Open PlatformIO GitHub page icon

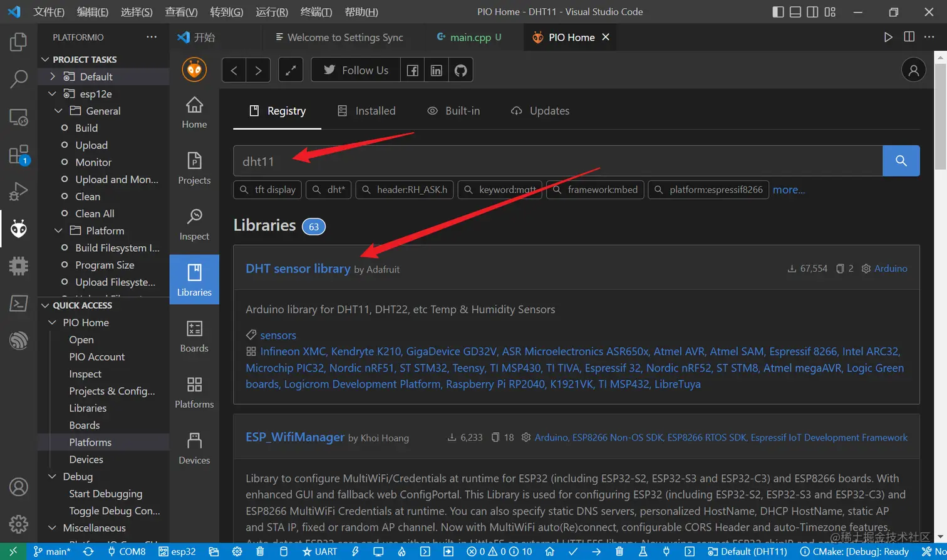pyautogui.click(x=461, y=70)
